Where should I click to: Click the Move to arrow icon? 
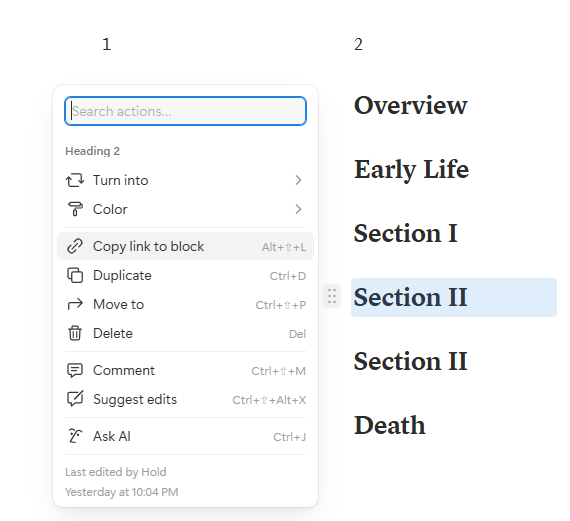tap(75, 304)
